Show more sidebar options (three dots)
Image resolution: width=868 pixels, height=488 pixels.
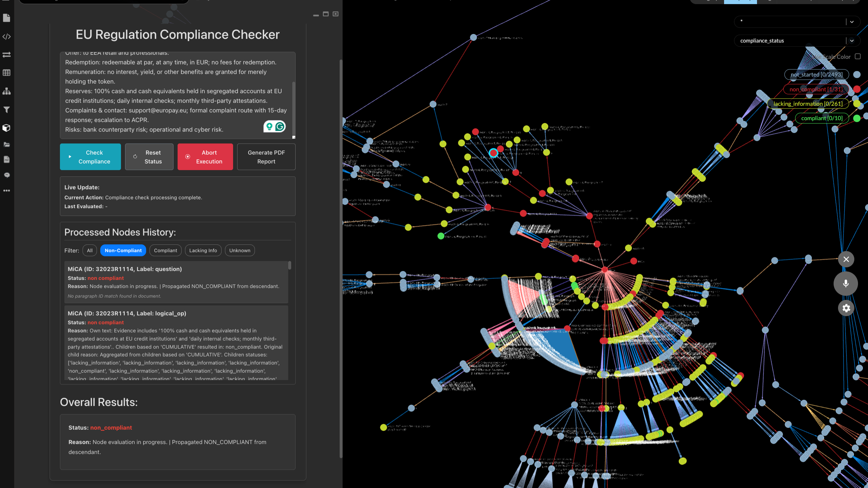tap(7, 191)
